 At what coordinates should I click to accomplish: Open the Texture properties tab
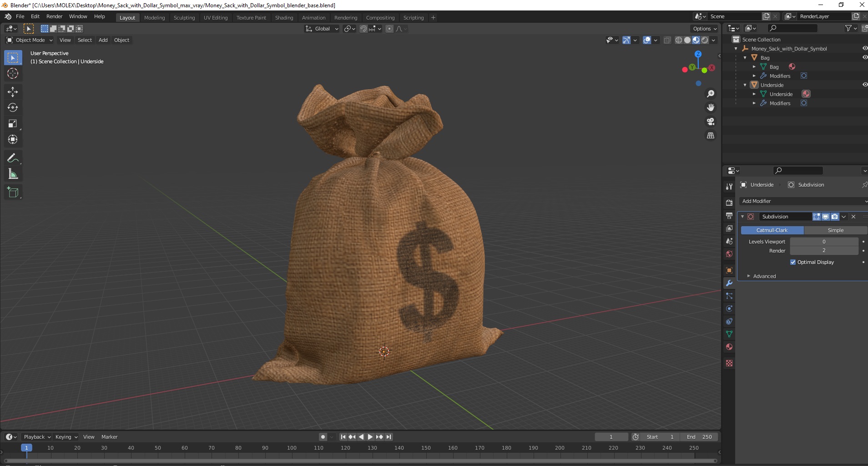click(729, 363)
